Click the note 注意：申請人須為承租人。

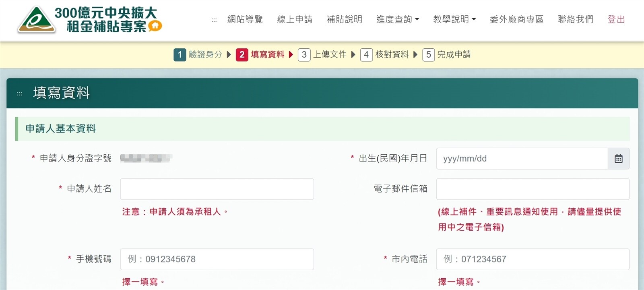[x=175, y=212]
